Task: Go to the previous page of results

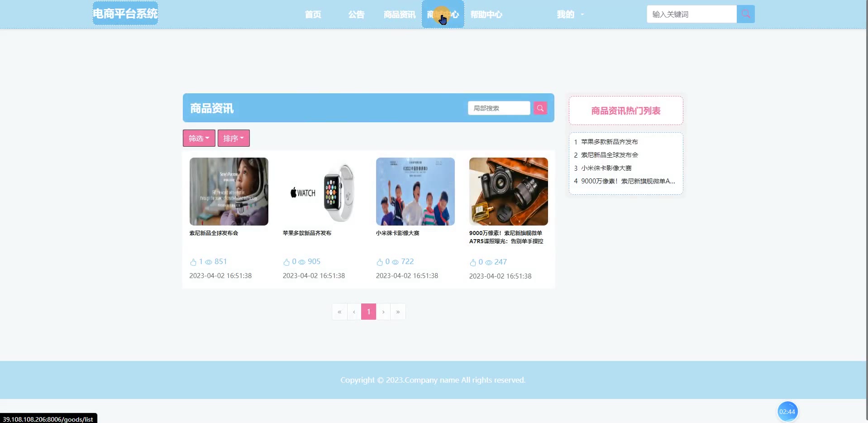Action: tap(354, 312)
